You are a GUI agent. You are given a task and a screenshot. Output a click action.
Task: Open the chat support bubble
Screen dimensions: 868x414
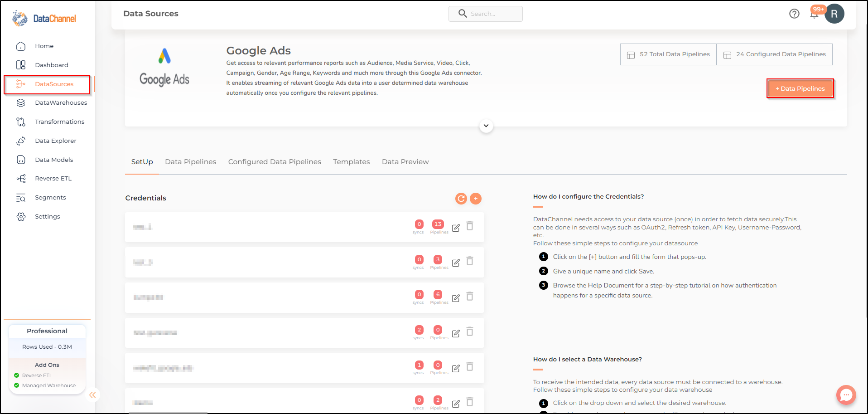click(x=846, y=395)
